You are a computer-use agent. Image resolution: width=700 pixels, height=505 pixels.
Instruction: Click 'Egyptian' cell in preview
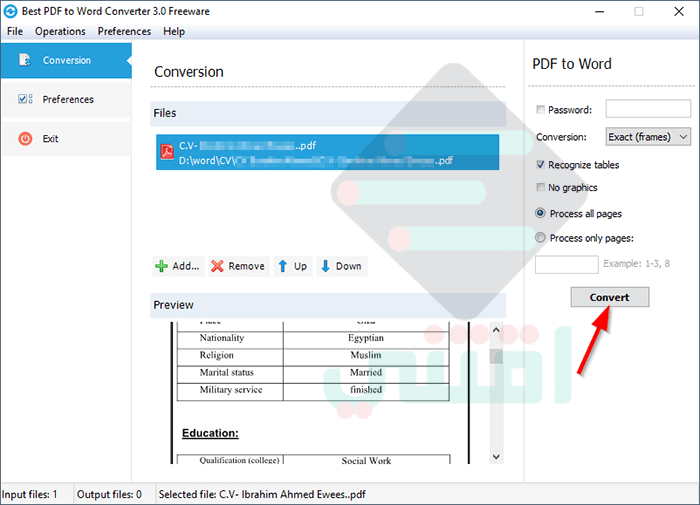366,338
